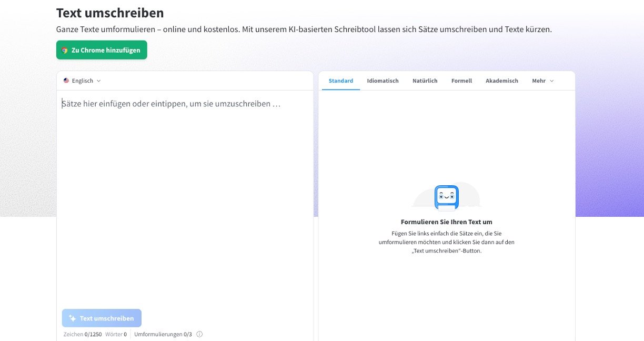Viewport: 644px width, 341px height.
Task: Click the robot mascot illustration
Action: coord(446,197)
